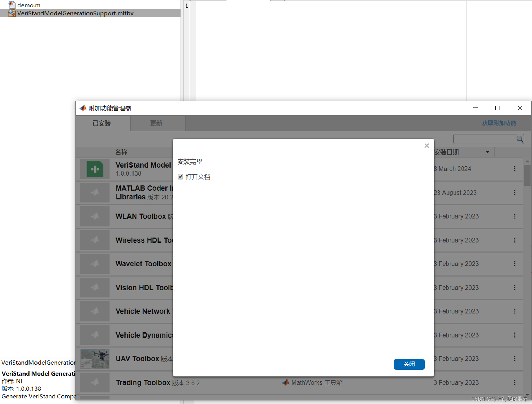Expand the Wireless HDL Toolbox options

tap(515, 240)
